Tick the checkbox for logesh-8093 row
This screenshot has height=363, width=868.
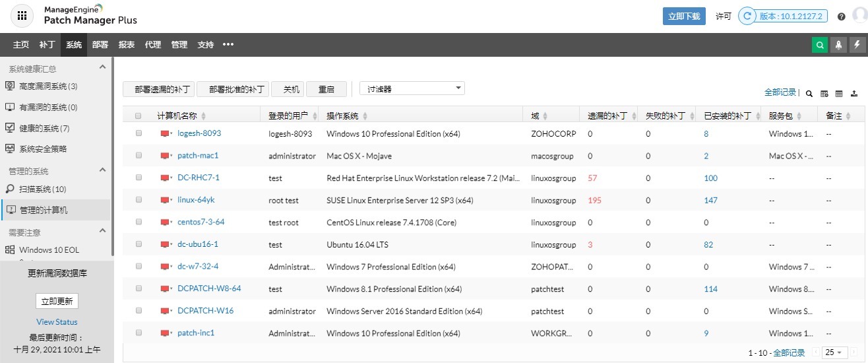(x=139, y=133)
